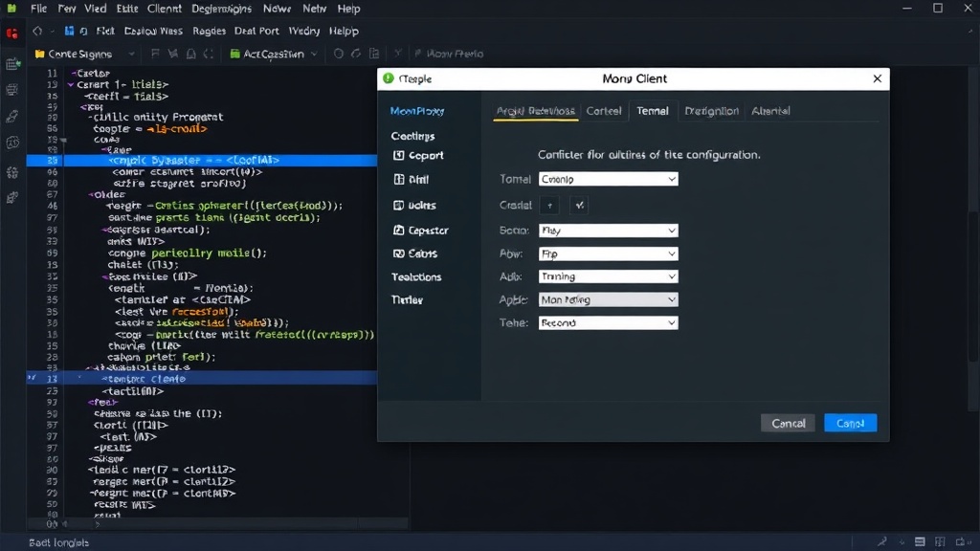Click the highlighted code line 25 in the editor

(202, 160)
